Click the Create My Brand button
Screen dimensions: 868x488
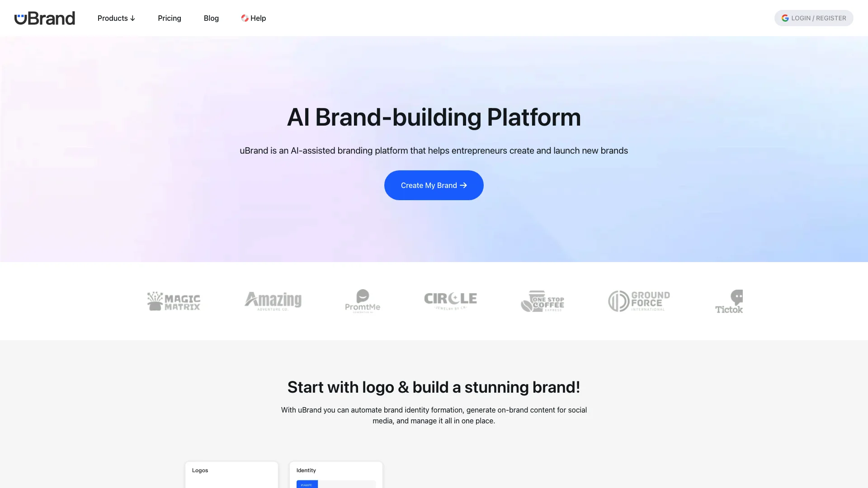(434, 185)
